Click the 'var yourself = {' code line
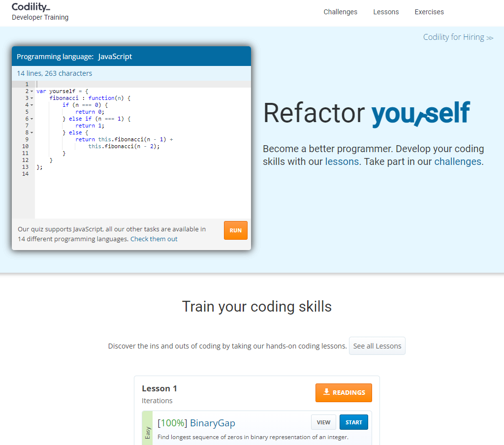 [x=63, y=92]
